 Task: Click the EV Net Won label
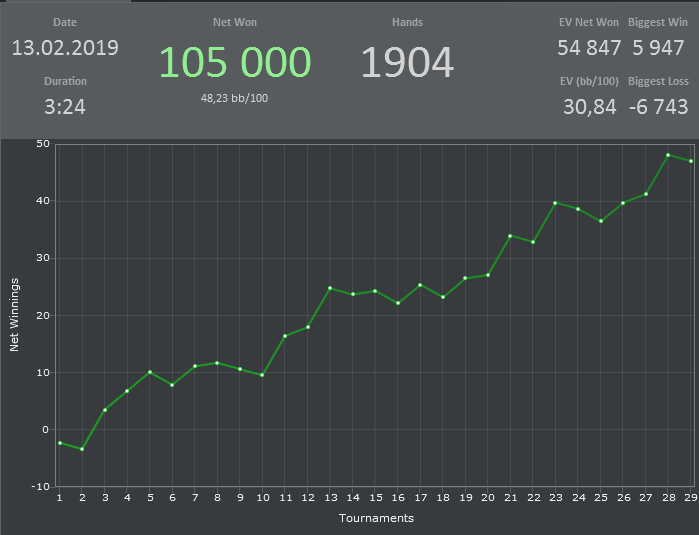(589, 22)
